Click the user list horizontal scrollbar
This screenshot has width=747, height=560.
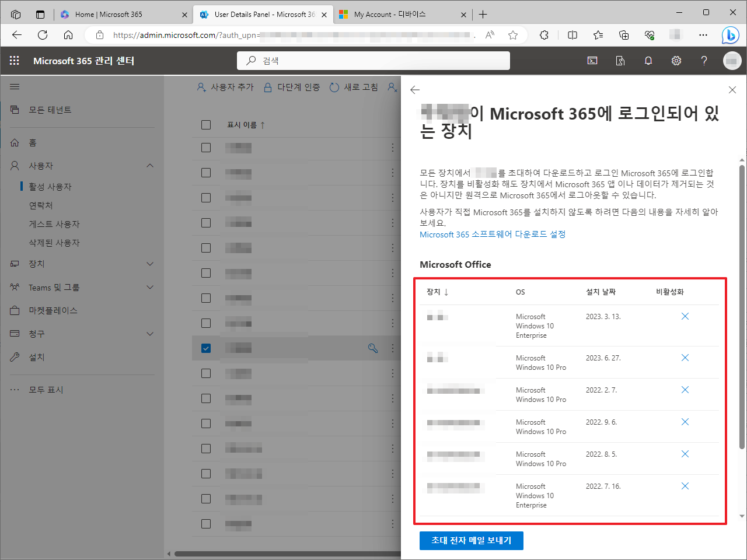click(x=287, y=554)
